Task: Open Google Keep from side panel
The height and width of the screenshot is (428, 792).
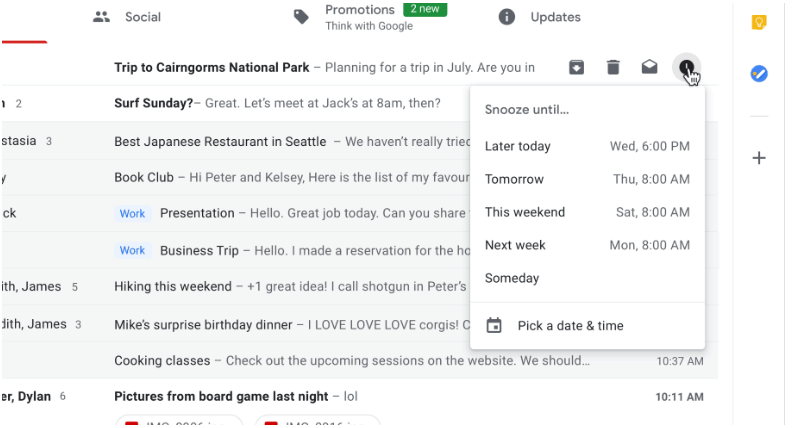Action: pos(759,22)
